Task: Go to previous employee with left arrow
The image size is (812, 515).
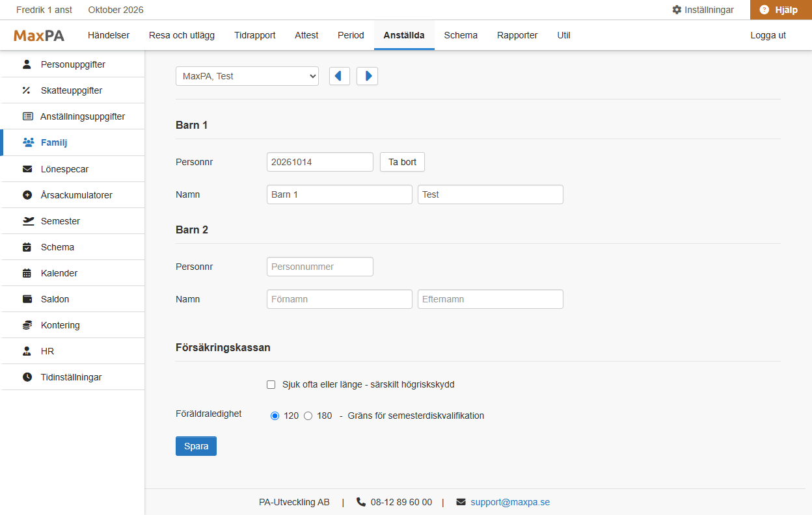Action: (340, 76)
